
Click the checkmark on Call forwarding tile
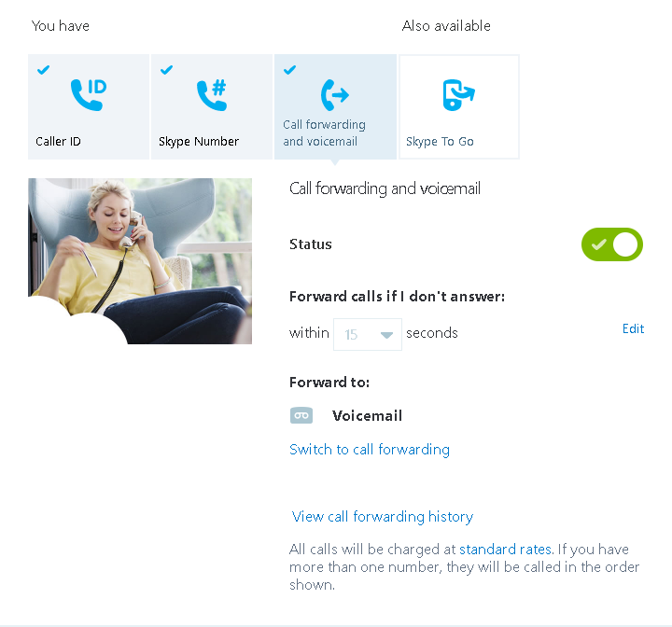pos(289,69)
